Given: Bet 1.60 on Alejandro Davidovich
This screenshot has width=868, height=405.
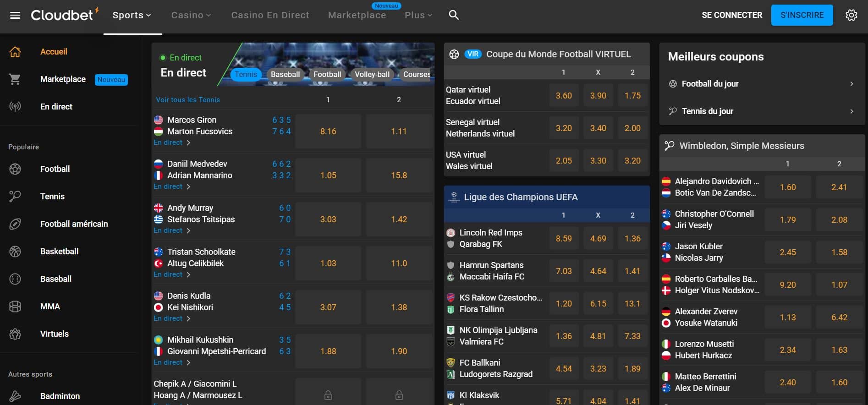Looking at the screenshot, I should (x=788, y=187).
